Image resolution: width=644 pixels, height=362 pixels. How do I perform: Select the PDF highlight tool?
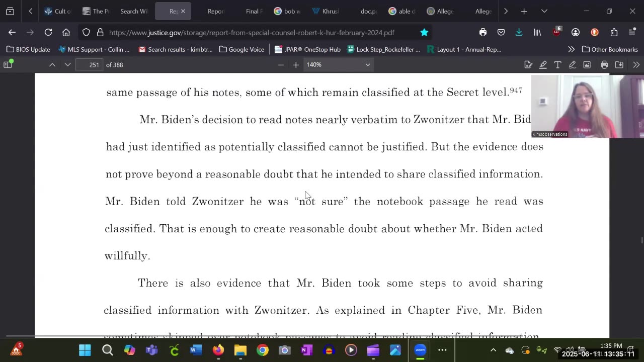(x=543, y=64)
